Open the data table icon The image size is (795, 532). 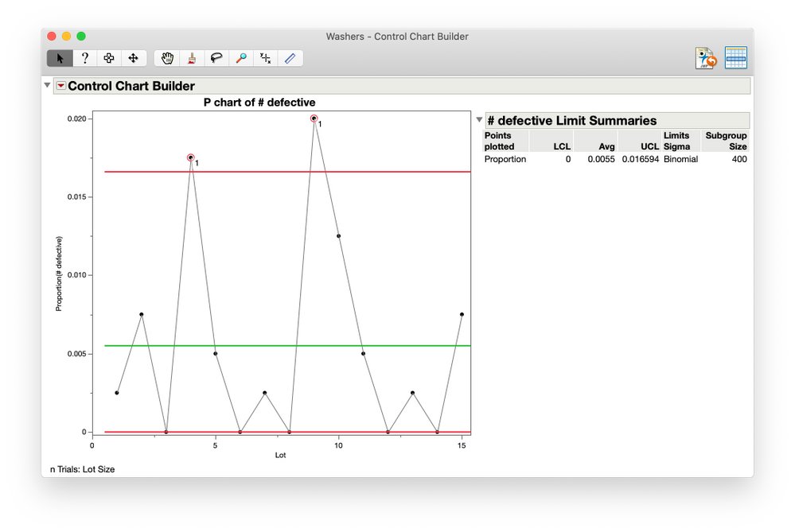point(735,58)
